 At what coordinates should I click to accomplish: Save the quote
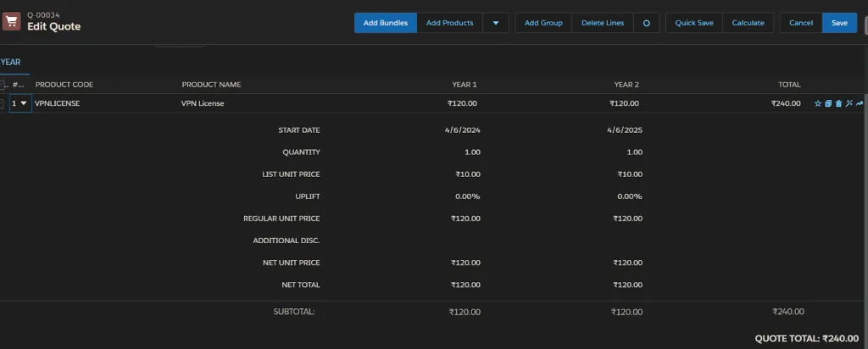pos(839,23)
